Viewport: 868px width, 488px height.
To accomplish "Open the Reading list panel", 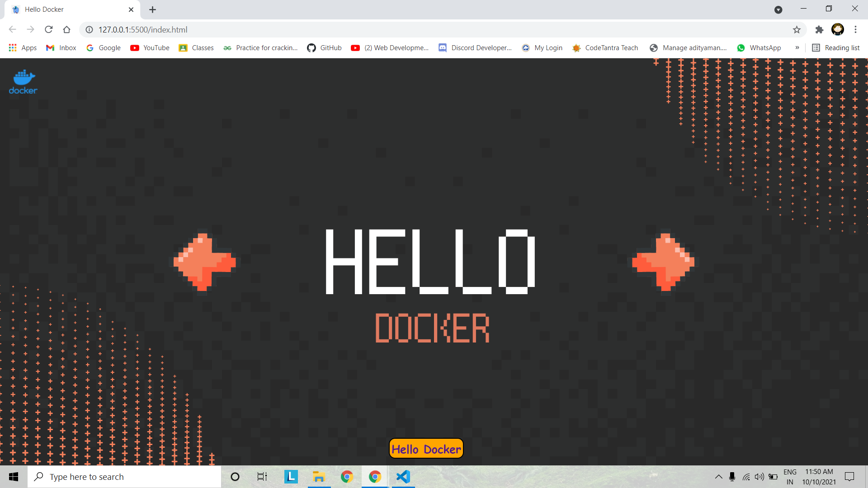I will [x=835, y=48].
